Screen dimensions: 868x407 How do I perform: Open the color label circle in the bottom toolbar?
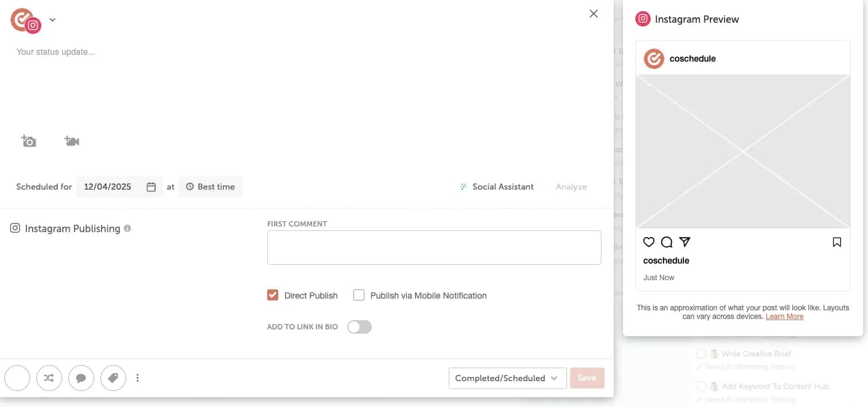point(17,377)
